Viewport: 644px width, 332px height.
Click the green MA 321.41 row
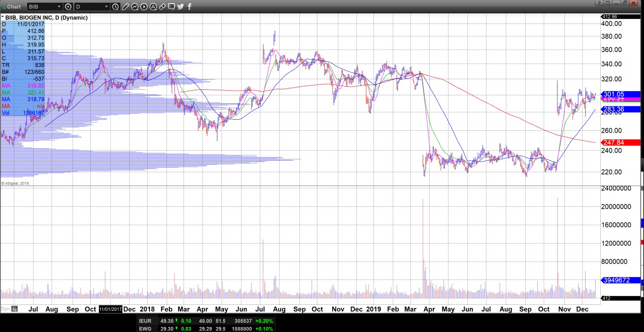click(23, 93)
